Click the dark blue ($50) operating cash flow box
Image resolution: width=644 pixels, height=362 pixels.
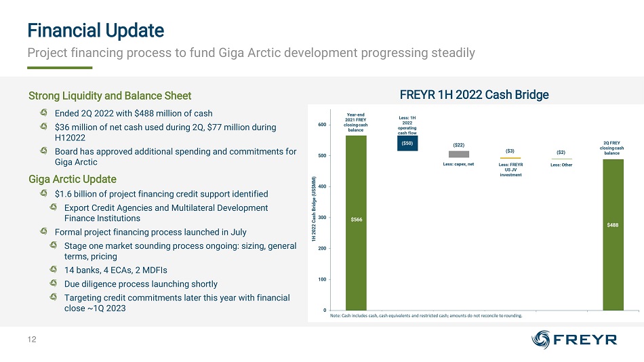(407, 143)
